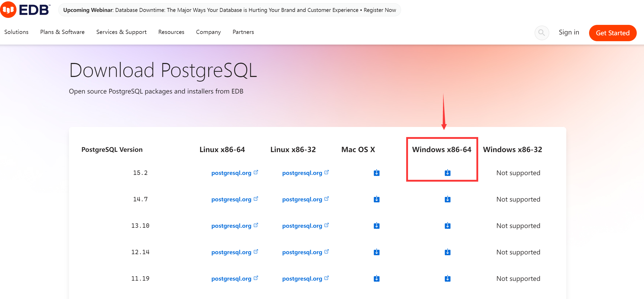Viewport: 644px width, 299px height.
Task: Download PostgreSQL 12.14 for Mac OS X
Action: click(x=377, y=252)
